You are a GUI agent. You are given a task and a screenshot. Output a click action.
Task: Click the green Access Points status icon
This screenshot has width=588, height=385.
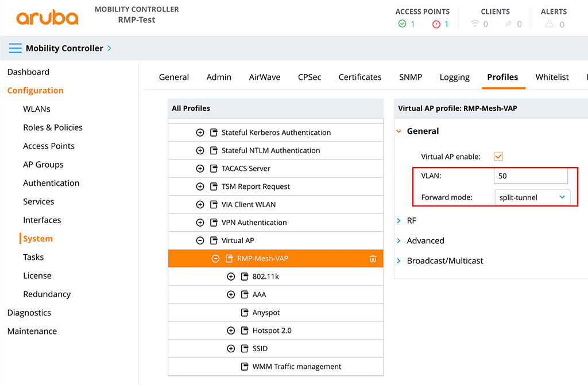402,25
